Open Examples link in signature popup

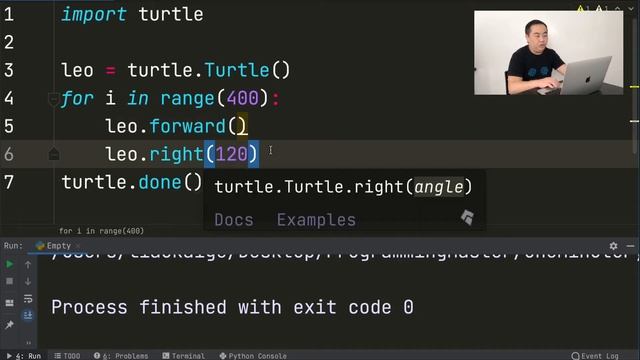pos(316,220)
